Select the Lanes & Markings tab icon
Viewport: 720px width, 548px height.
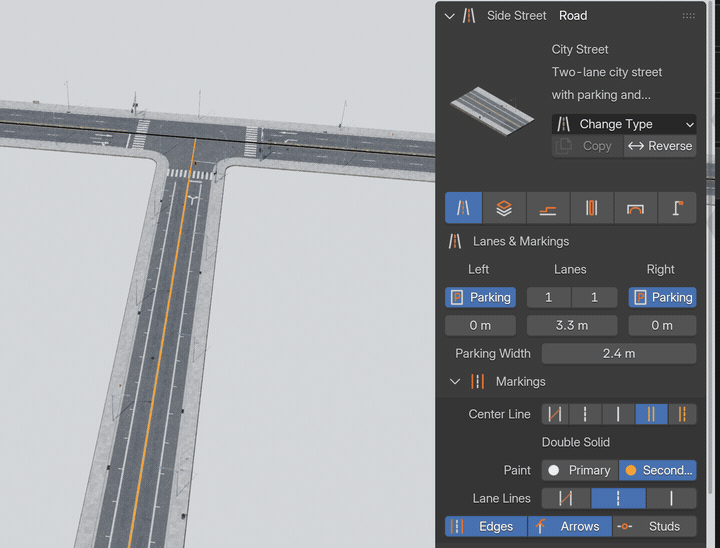tap(463, 208)
